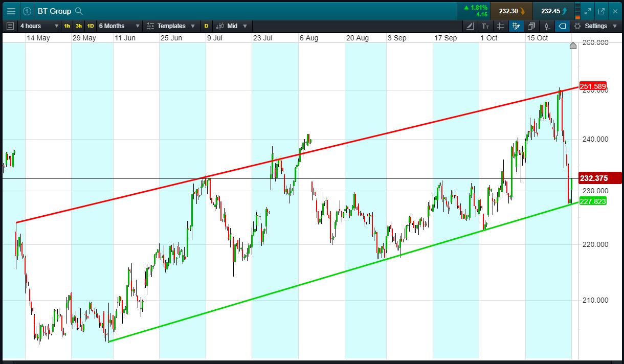Viewport: 624px width, 364px height.
Task: Select the 1D quick interval
Action: [90, 26]
